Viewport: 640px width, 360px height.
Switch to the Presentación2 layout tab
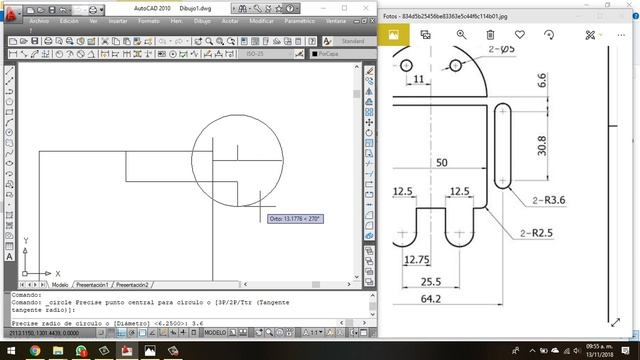click(132, 285)
